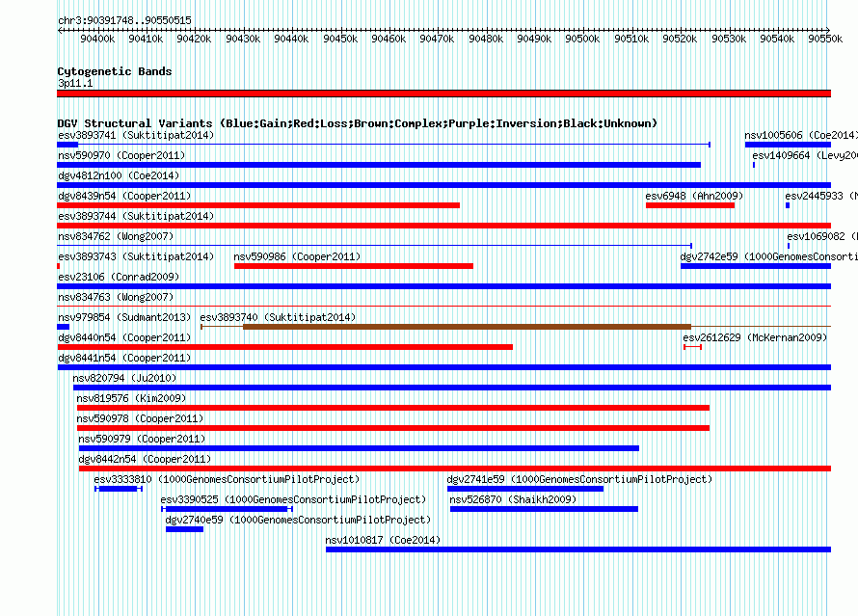
Task: Open nsv820794 (Ju2010) variant label
Action: (x=124, y=378)
